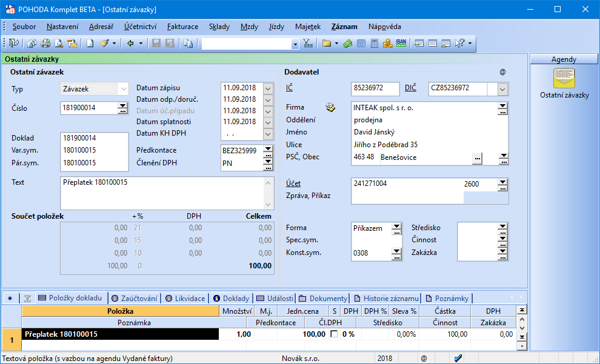Click the @ symbol next to Dodavatel

(502, 72)
